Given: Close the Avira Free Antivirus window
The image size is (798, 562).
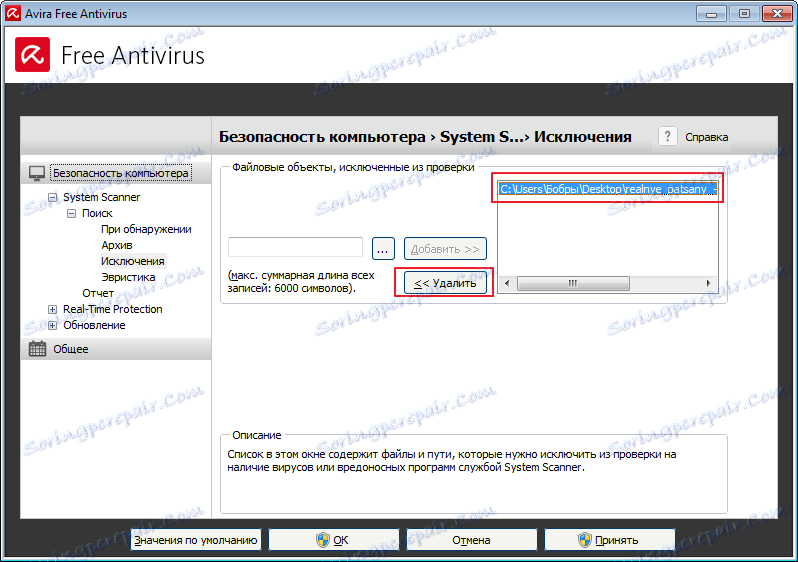Looking at the screenshot, I should (777, 14).
